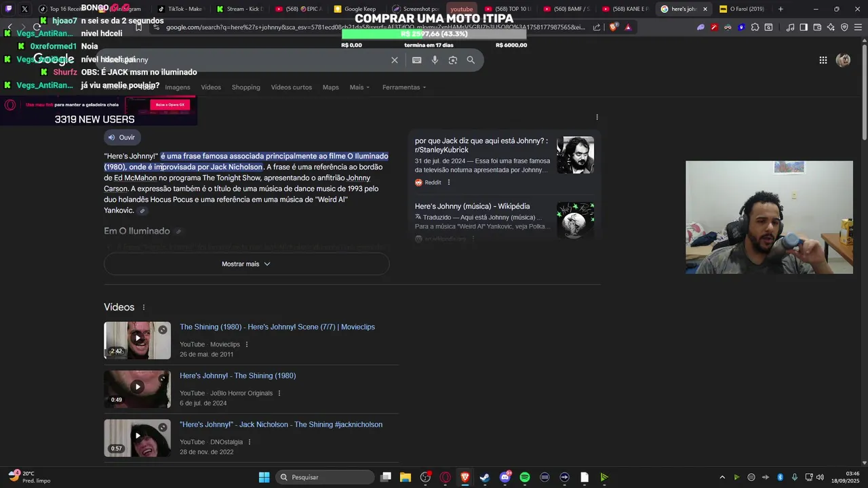Select the Vídeos search filter
This screenshot has width=868, height=488.
(x=211, y=87)
